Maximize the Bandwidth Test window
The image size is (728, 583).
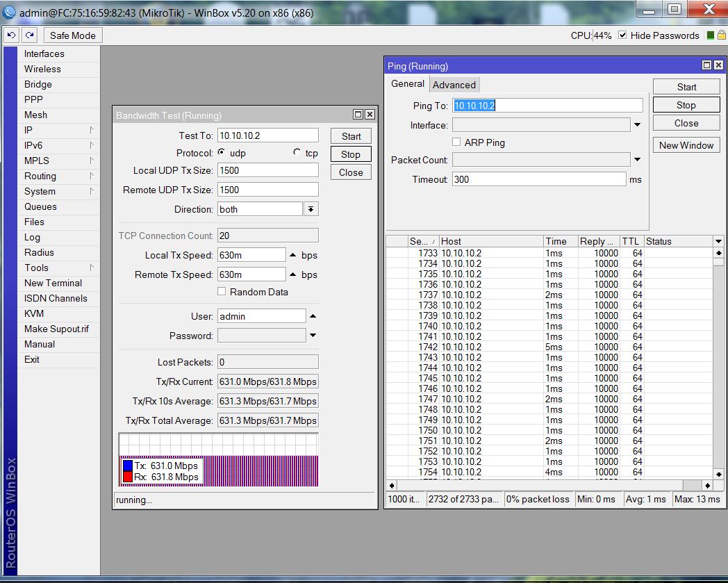pos(358,114)
